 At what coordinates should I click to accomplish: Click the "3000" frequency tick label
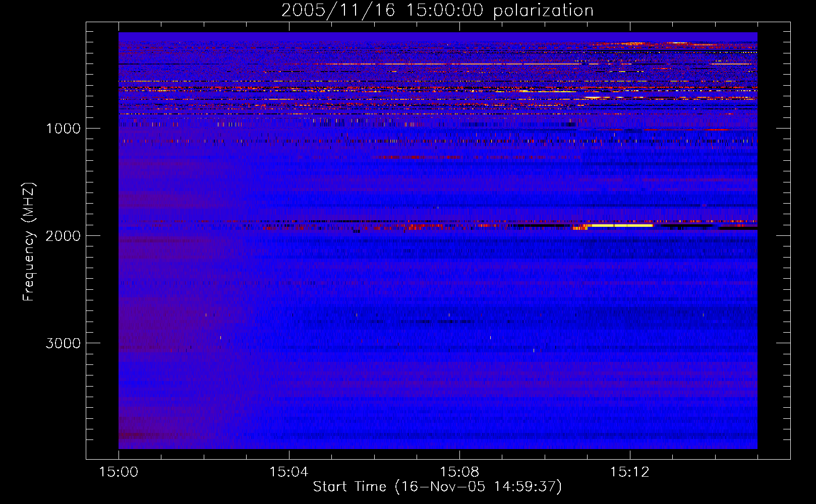(x=63, y=343)
